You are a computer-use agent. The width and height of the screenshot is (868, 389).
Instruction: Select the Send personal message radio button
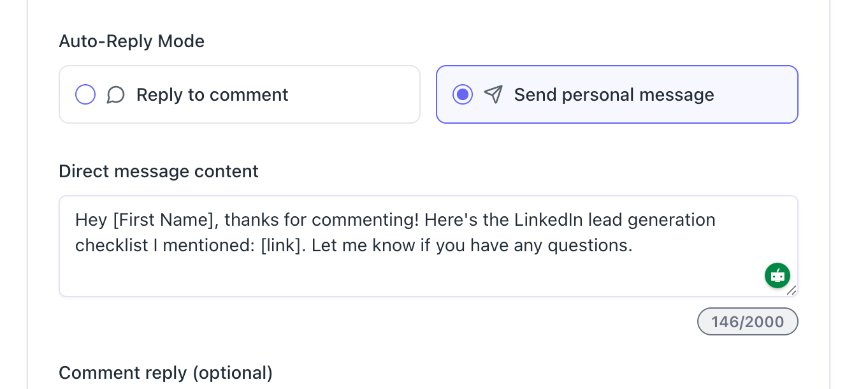pos(463,95)
